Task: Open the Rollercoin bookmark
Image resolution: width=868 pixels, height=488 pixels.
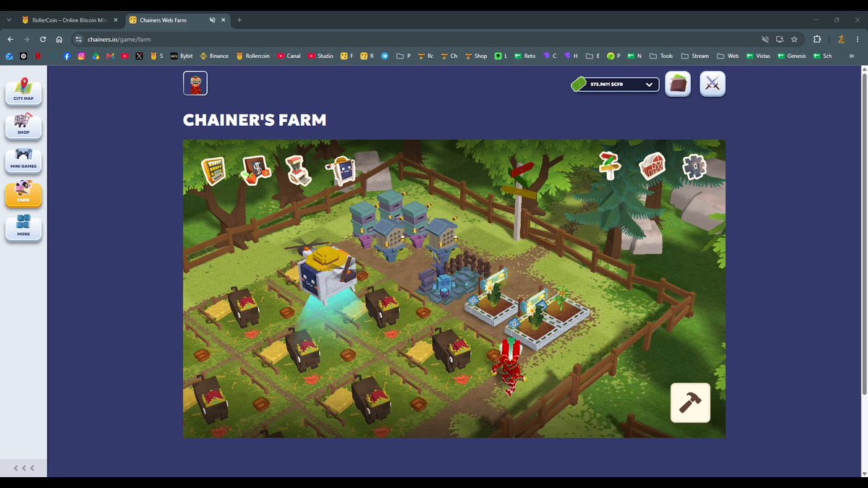Action: 253,56
